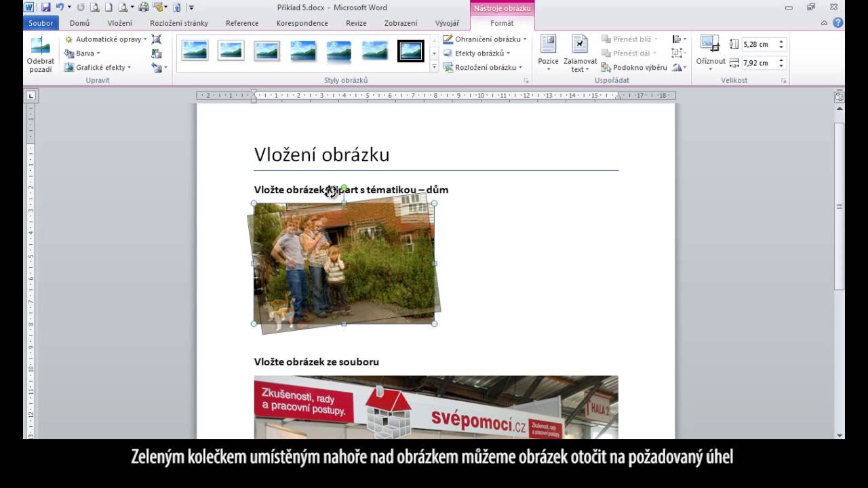The height and width of the screenshot is (488, 868).
Task: Open Ohraničení obrázku border dropdown
Action: [x=484, y=39]
